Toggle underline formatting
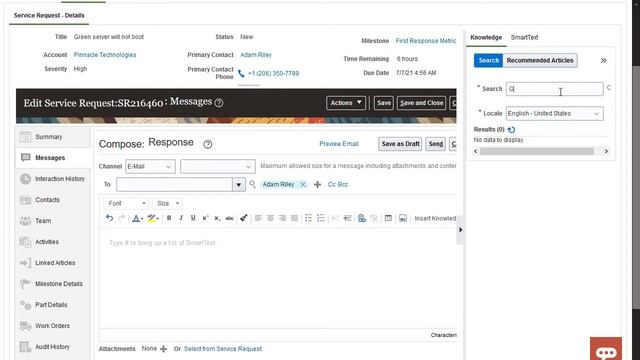640x360 pixels. (193, 218)
